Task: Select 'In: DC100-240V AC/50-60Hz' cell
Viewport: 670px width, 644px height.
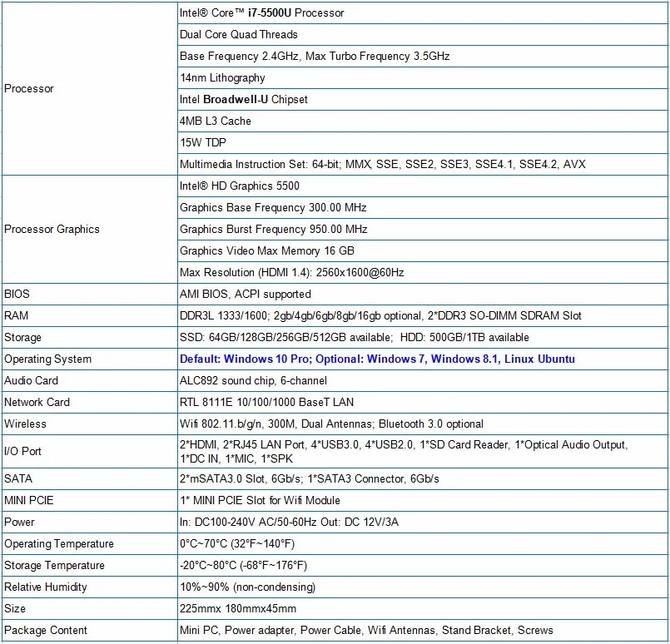Action: 423,522
